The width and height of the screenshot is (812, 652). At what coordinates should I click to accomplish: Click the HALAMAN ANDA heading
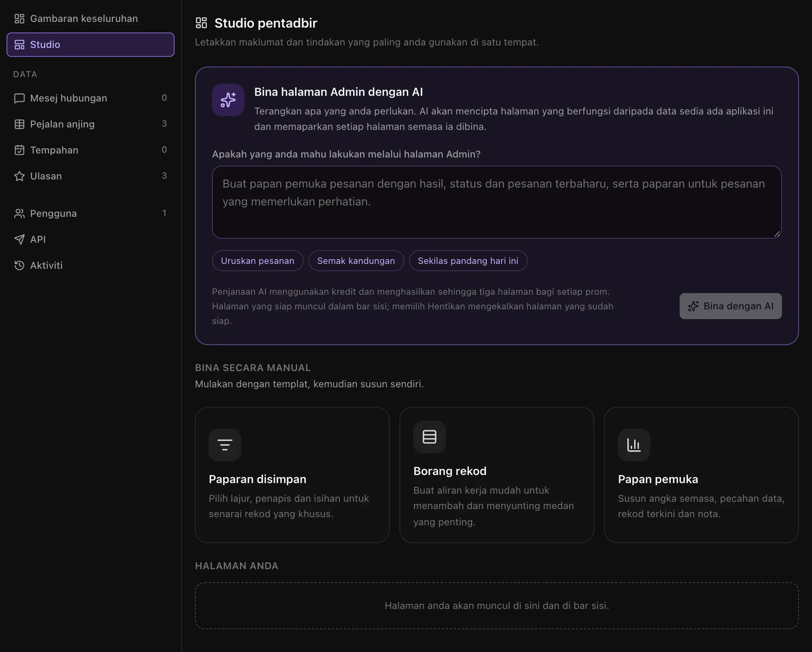[x=237, y=566]
